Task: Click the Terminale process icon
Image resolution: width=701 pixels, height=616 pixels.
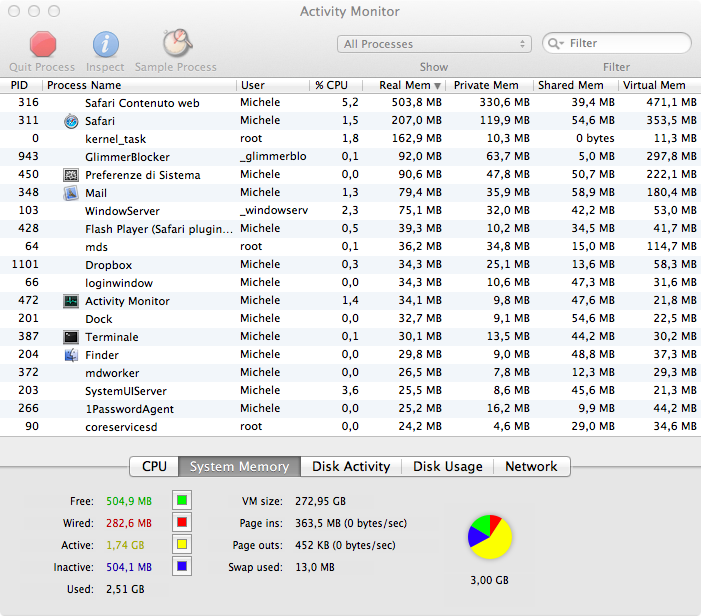Action: pos(71,337)
